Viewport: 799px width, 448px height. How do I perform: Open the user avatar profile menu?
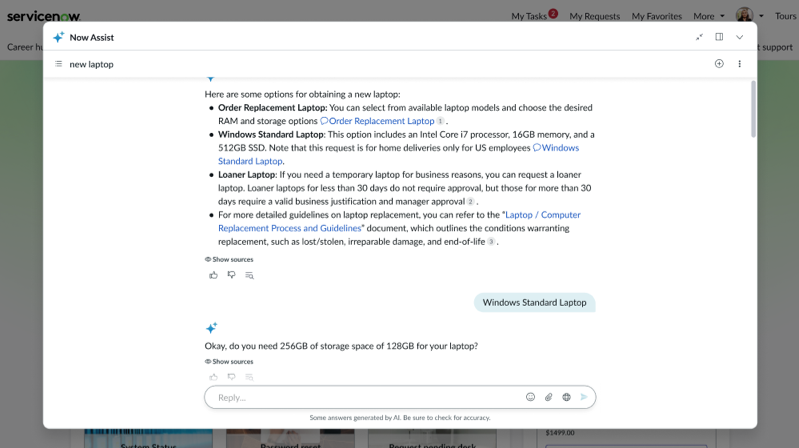[744, 15]
